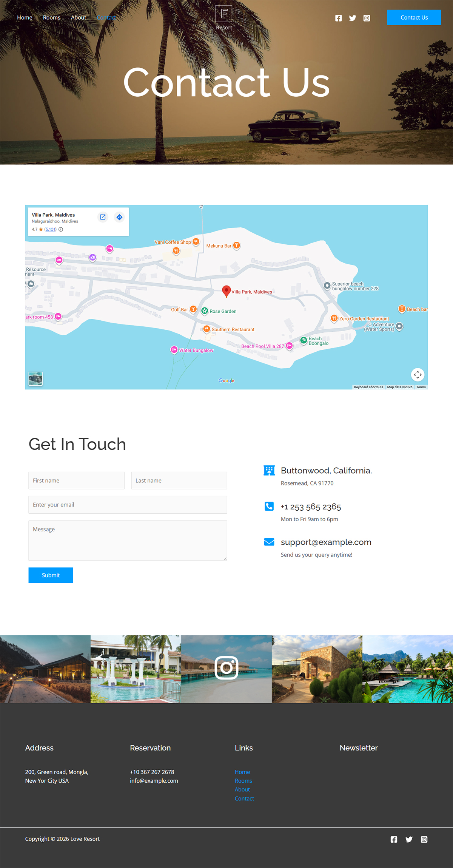The width and height of the screenshot is (453, 868).
Task: Click the rating info icon
Action: [x=61, y=229]
